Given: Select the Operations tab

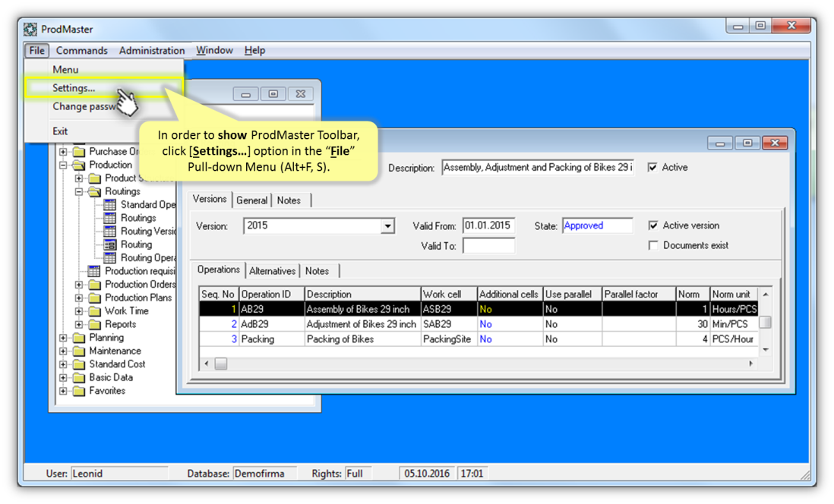Looking at the screenshot, I should [219, 270].
